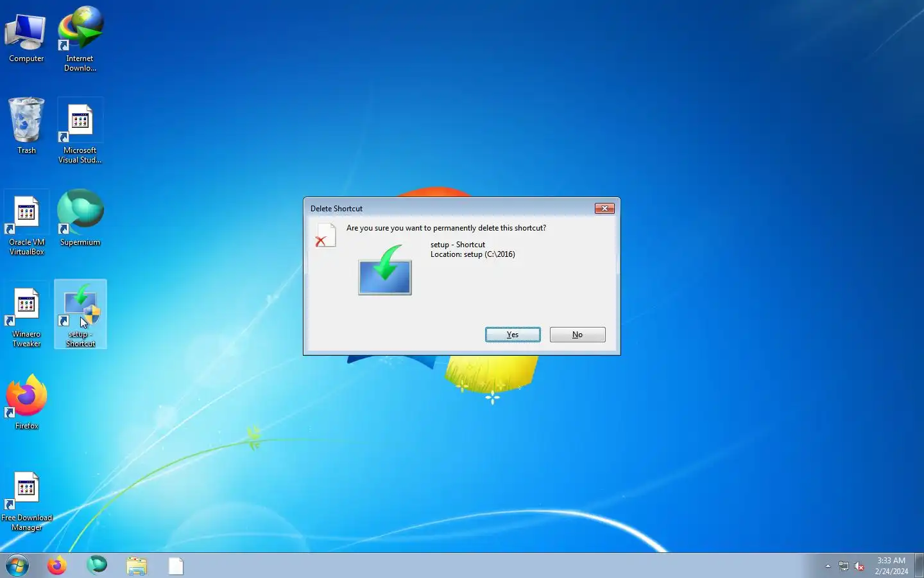Screen dimensions: 924x578
Task: Launch Supermium from the taskbar
Action: pyautogui.click(x=97, y=565)
